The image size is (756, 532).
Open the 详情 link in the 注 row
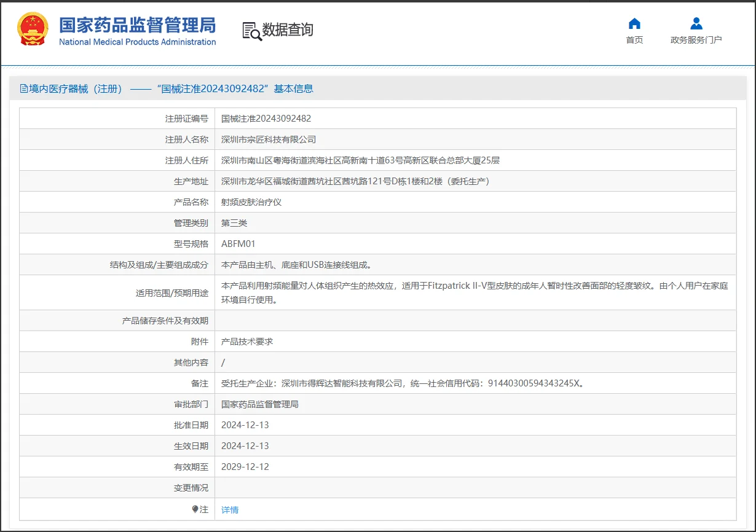point(229,509)
